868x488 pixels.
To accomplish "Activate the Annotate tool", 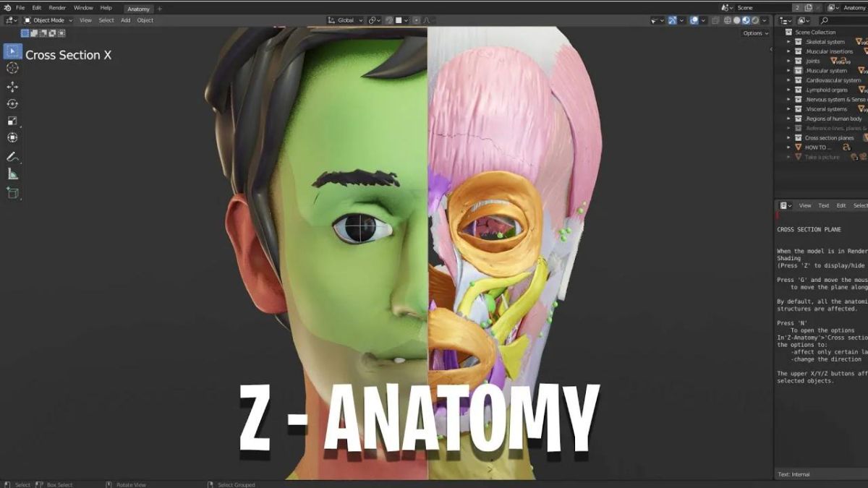I will [x=12, y=156].
